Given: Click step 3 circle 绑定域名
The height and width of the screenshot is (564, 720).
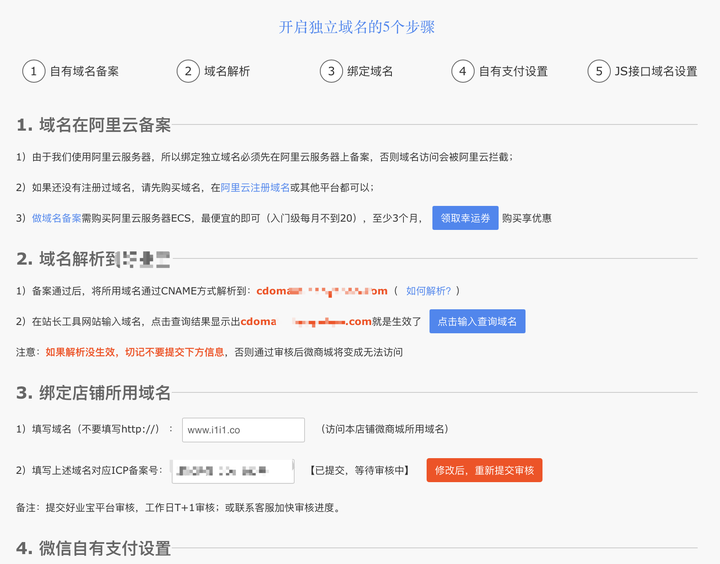Looking at the screenshot, I should [331, 71].
